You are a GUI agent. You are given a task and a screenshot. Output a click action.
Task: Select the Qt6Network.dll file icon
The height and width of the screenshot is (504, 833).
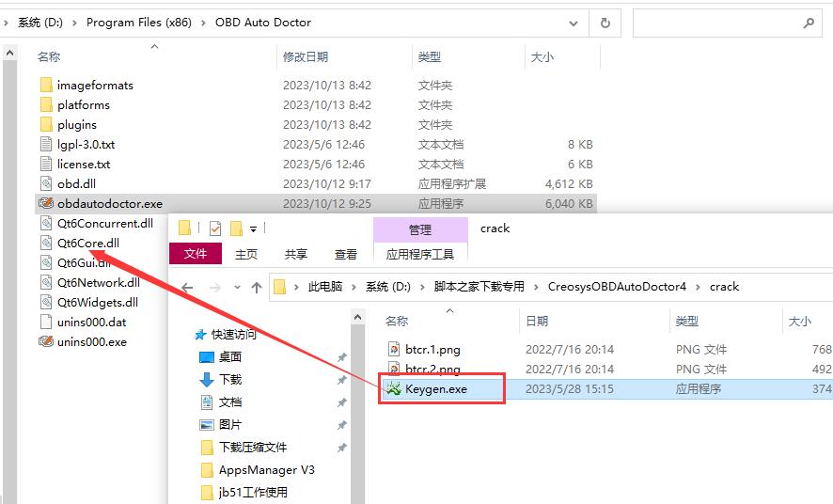pyautogui.click(x=46, y=282)
